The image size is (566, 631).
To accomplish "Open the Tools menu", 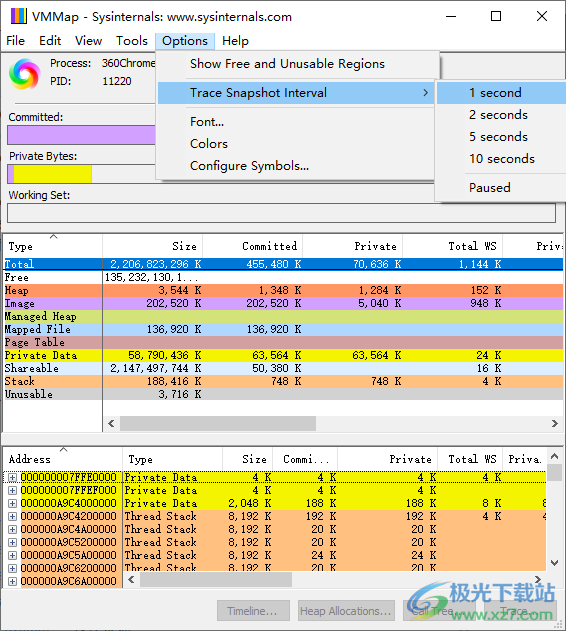I will [x=132, y=41].
